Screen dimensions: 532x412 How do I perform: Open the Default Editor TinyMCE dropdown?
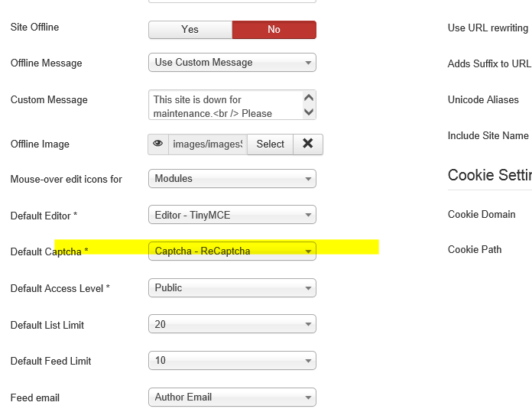point(232,216)
